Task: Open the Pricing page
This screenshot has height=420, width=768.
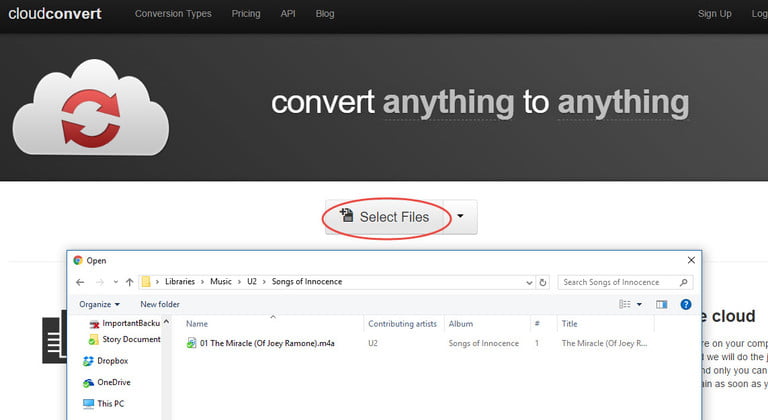Action: click(246, 14)
